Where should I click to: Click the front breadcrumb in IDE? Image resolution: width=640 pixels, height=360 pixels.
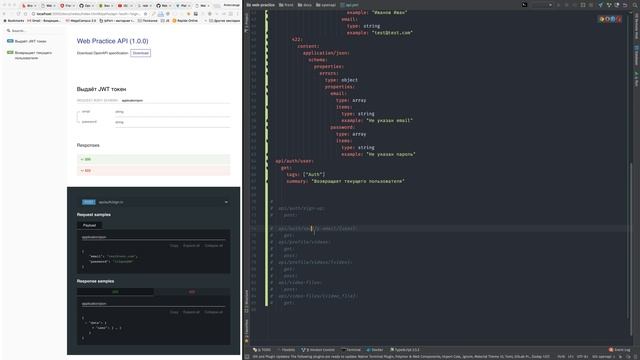click(286, 5)
